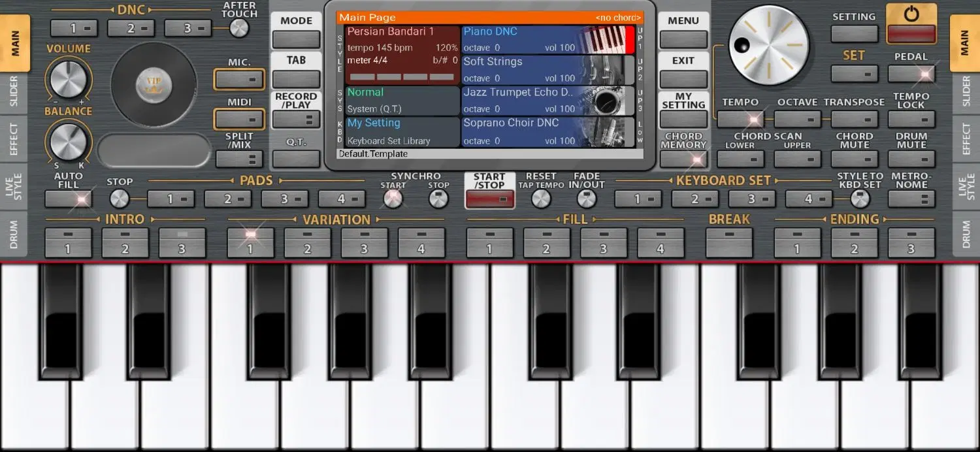The image size is (980, 452).
Task: Switch to left Main side tab
Action: [x=15, y=43]
